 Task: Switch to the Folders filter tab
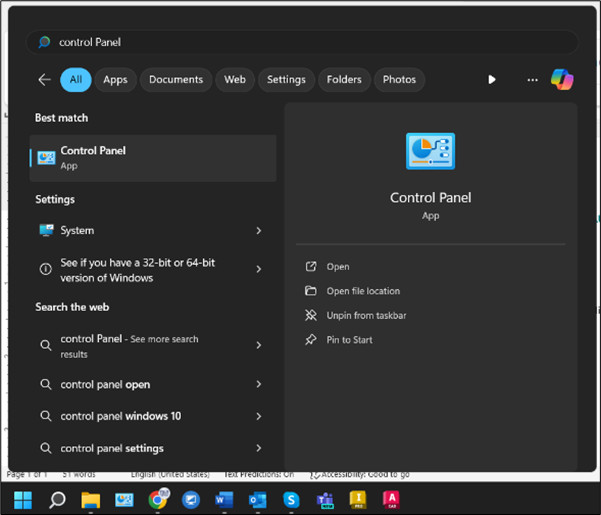point(344,80)
